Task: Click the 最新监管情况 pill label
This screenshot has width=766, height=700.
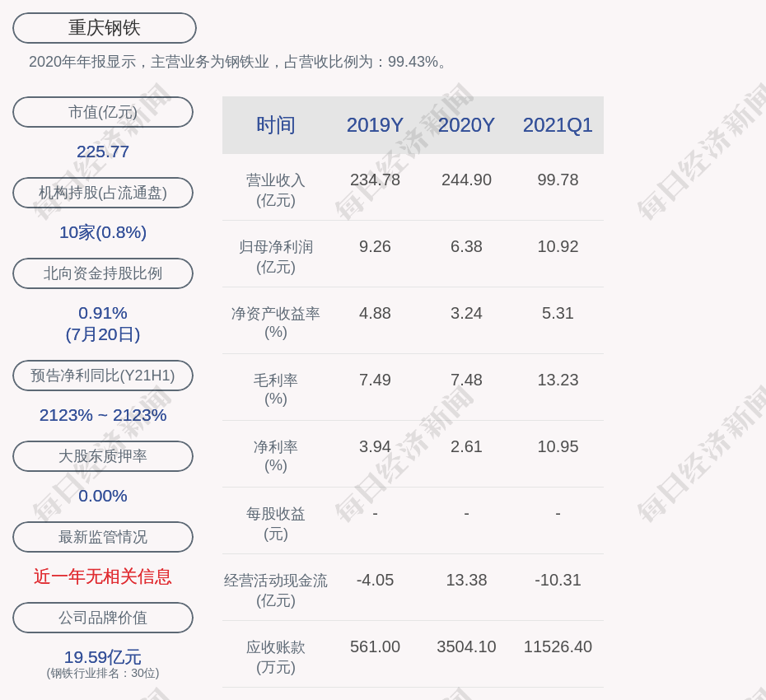Action: point(103,537)
